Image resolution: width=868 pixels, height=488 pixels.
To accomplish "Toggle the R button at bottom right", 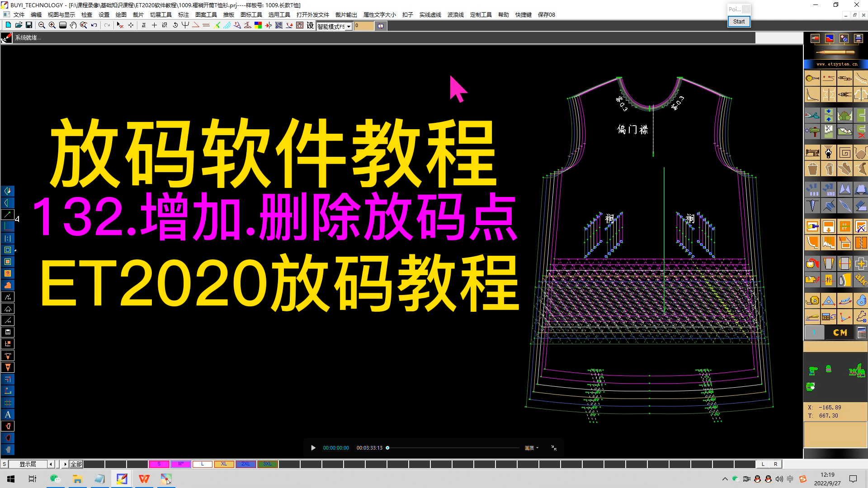I will tap(776, 464).
